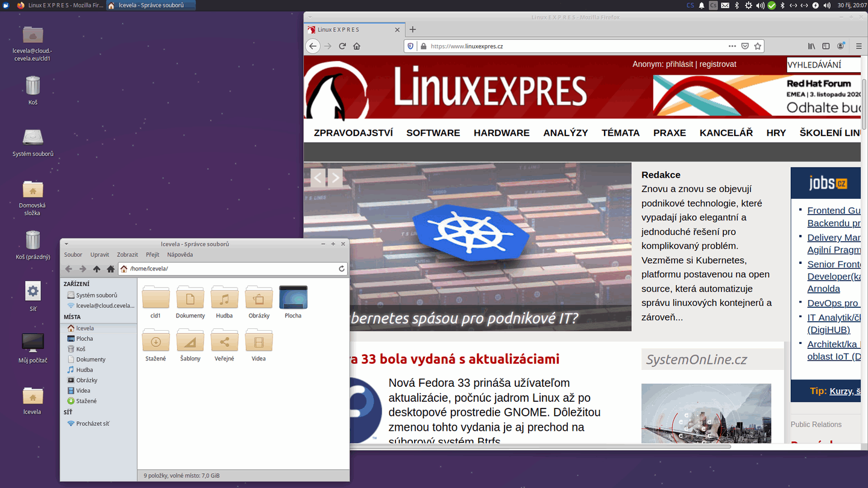Reload folder in file manager path bar
Screen dimensions: 868x488
(342, 269)
